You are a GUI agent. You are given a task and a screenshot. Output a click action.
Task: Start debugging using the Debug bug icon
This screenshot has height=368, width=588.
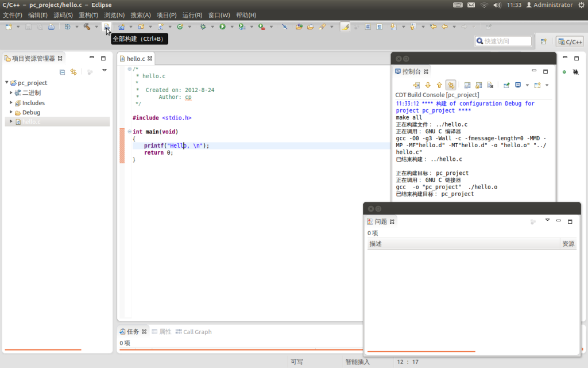click(202, 26)
